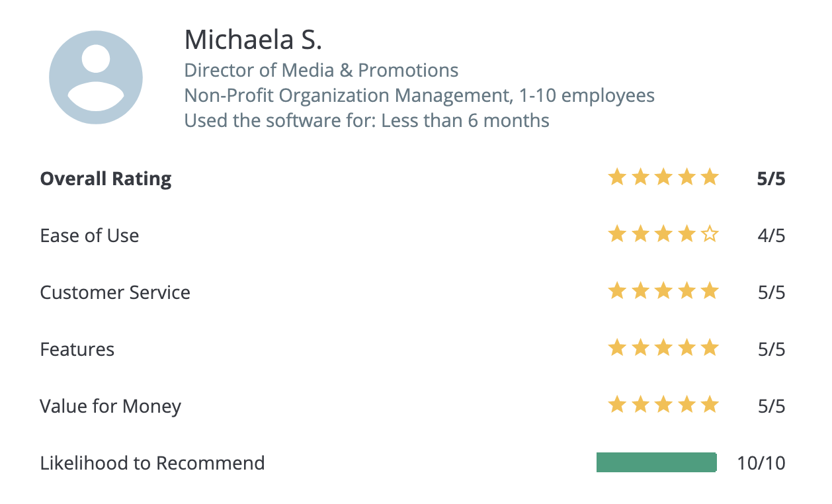Click the Non-Profit Organization Management line

pyautogui.click(x=419, y=96)
